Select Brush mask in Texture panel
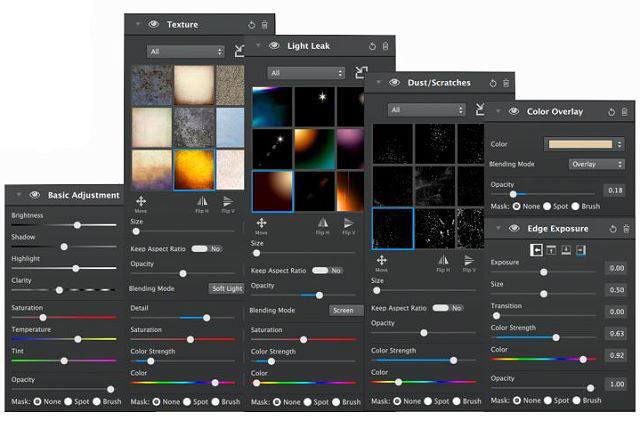This screenshot has height=421, width=640. point(216,402)
